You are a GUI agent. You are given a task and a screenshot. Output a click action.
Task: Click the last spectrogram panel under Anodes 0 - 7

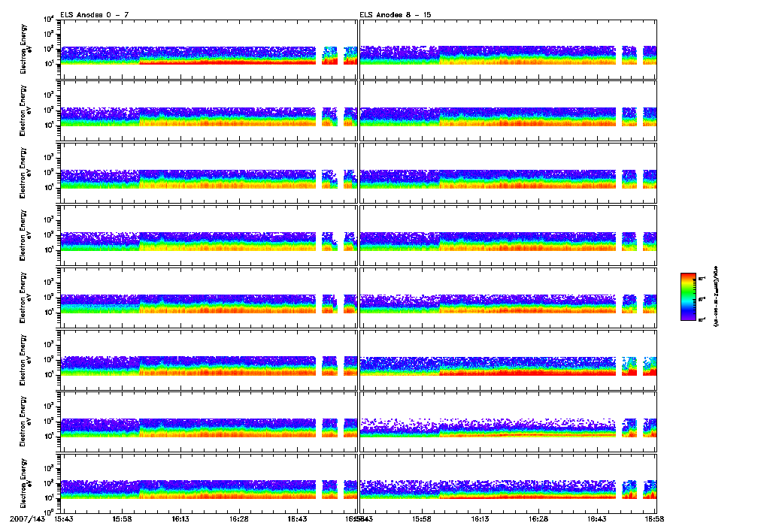[x=209, y=483]
